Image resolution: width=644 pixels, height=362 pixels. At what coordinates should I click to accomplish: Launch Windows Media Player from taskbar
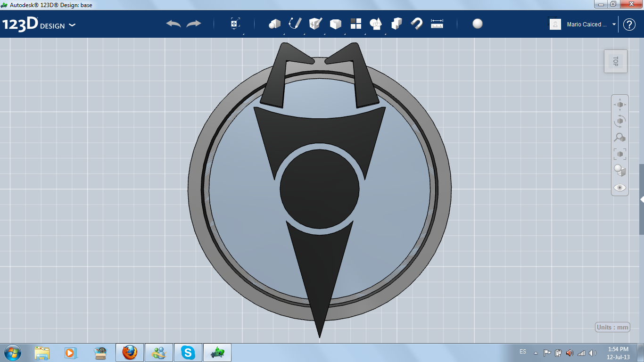click(70, 353)
